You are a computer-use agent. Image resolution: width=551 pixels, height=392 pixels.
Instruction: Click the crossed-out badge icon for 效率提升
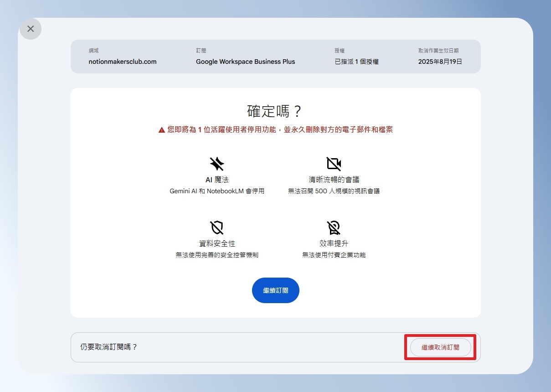tap(334, 227)
